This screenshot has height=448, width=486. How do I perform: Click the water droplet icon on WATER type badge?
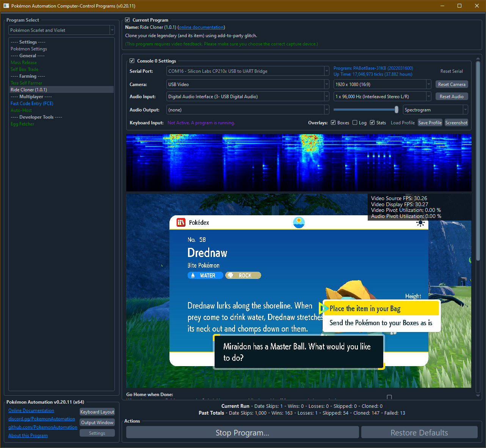coord(193,276)
